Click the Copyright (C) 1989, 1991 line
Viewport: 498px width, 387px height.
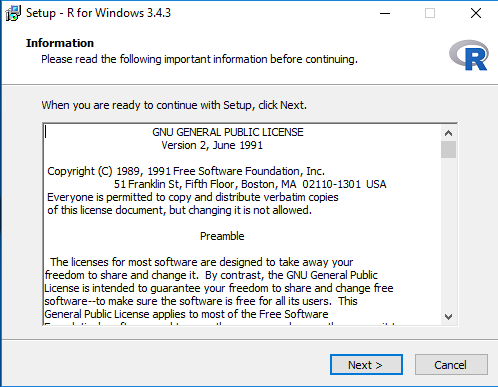click(186, 171)
